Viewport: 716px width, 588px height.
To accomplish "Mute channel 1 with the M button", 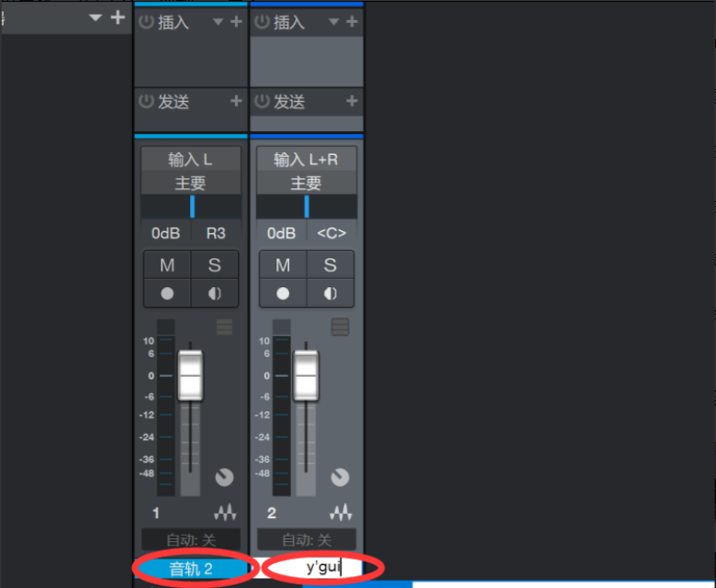I will [x=167, y=265].
